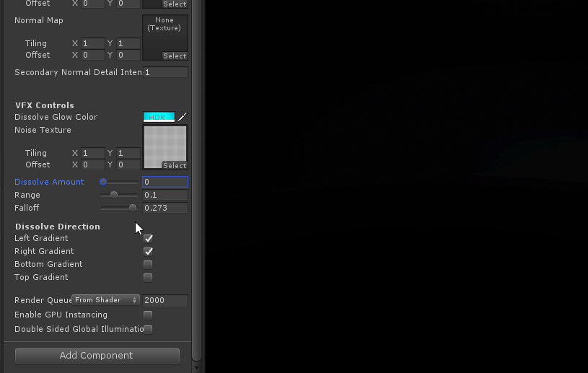Click Noise Texture Offset Y field

(x=128, y=165)
